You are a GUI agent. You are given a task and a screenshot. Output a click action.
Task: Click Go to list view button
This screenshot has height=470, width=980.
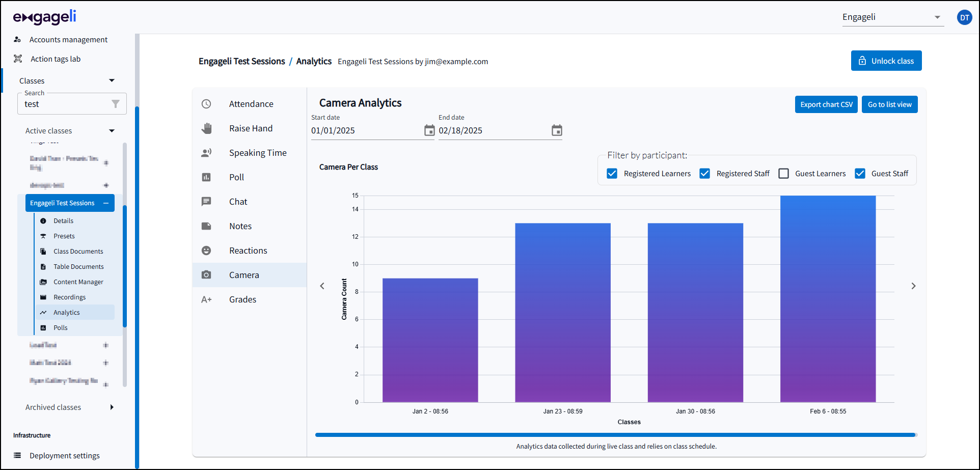click(x=889, y=104)
